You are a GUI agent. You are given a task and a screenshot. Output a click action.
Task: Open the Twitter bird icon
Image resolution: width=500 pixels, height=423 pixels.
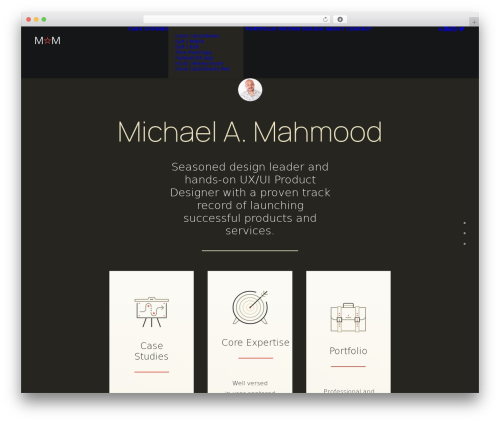click(462, 29)
